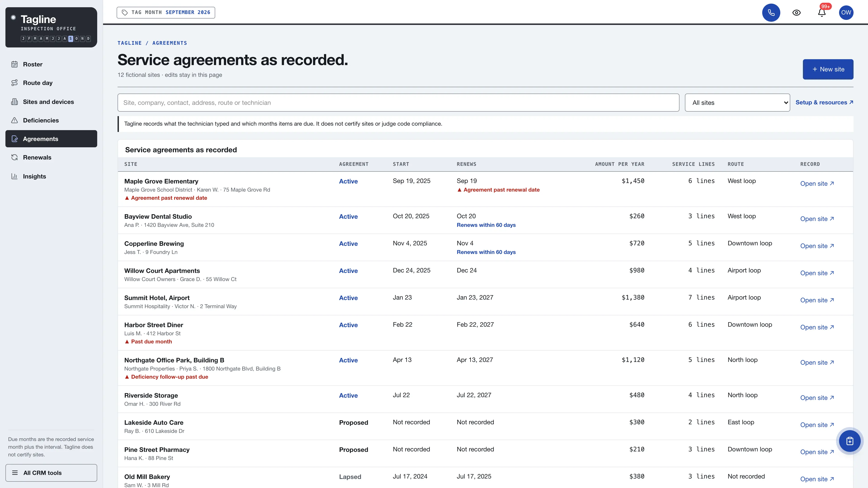868x488 pixels.
Task: Click Bayview's 'Renews within 60 days' note
Action: [486, 225]
